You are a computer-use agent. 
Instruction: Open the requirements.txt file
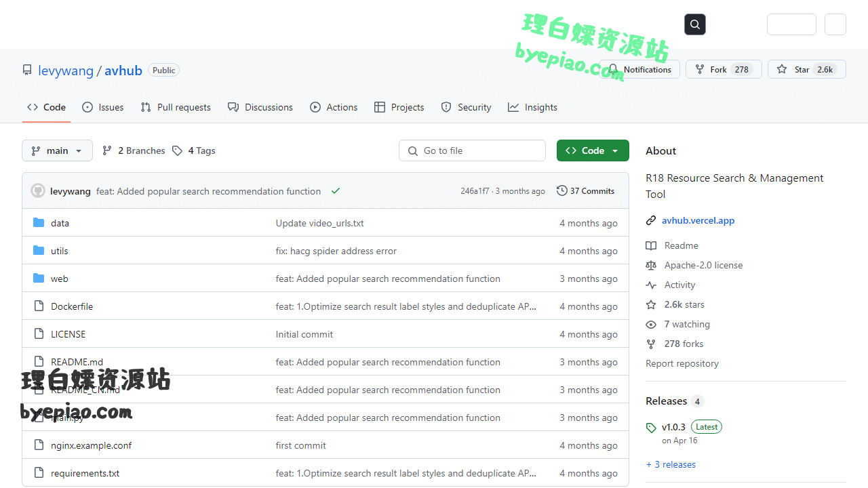pos(85,473)
